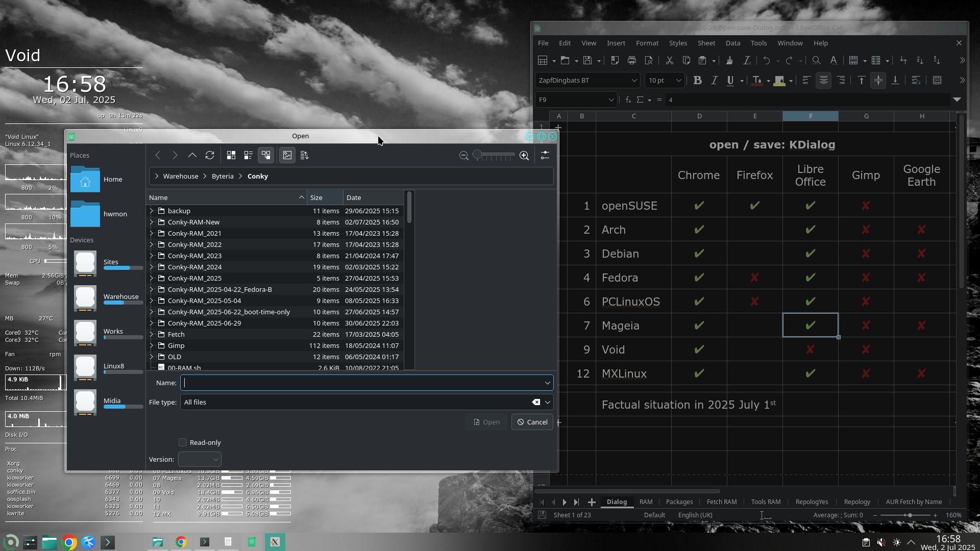Open Warehouse device in Places
The image size is (980, 551).
(x=106, y=298)
